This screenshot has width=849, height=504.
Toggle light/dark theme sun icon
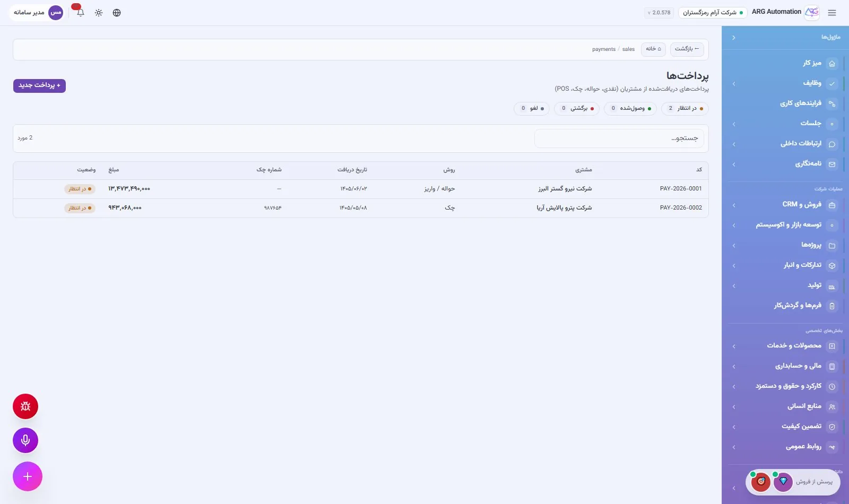click(99, 13)
